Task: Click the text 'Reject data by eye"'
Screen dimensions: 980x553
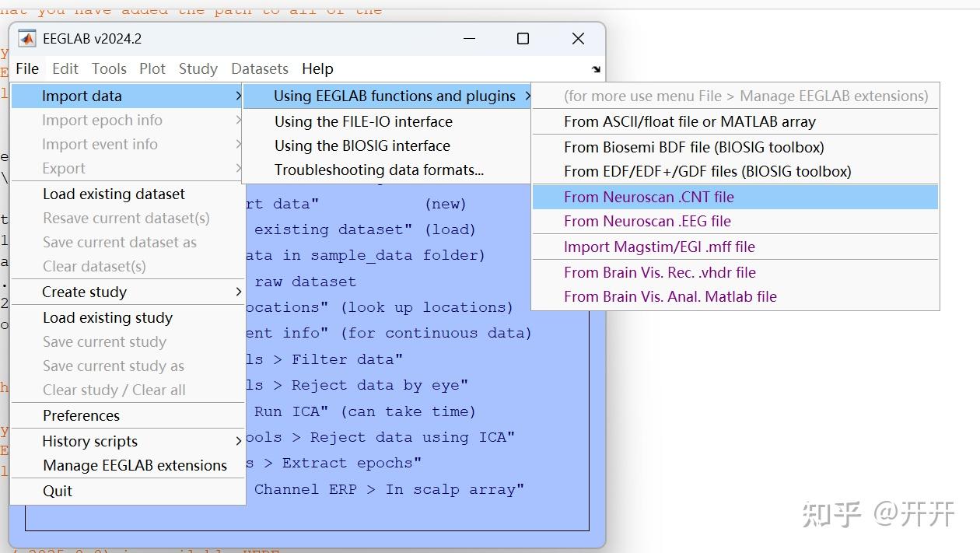Action: (x=380, y=385)
